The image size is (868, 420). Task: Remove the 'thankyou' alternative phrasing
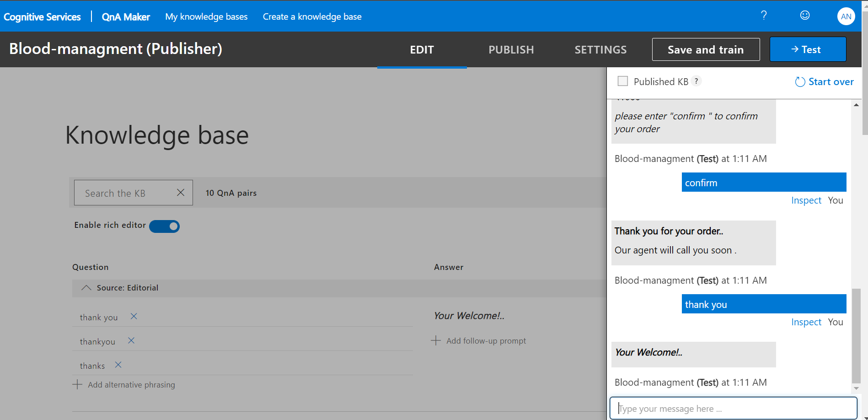click(131, 340)
